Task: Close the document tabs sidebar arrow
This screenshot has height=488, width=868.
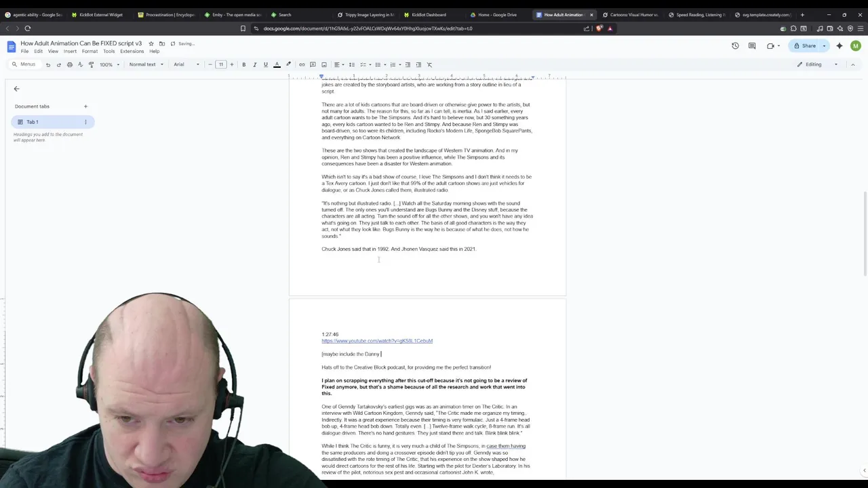Action: click(x=17, y=89)
